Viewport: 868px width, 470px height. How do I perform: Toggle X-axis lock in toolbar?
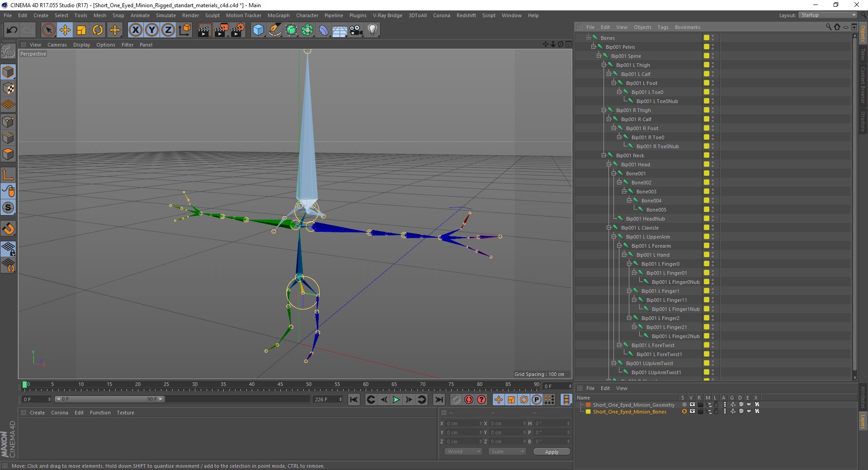pos(135,30)
